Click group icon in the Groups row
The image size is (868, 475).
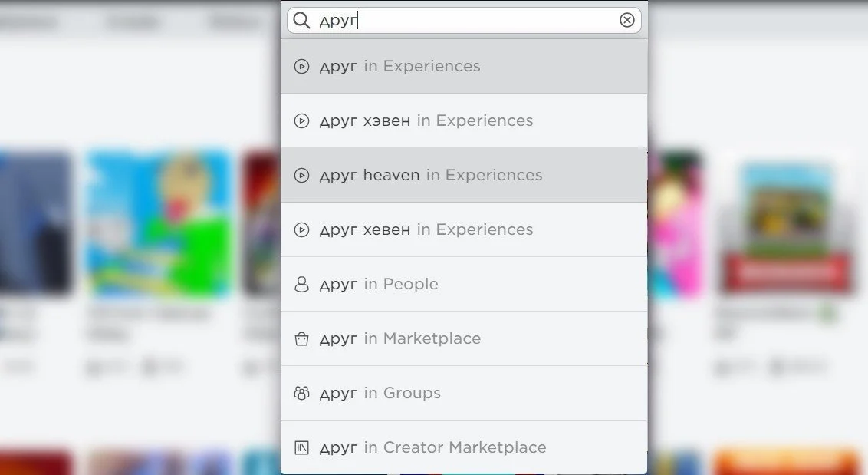coord(301,393)
